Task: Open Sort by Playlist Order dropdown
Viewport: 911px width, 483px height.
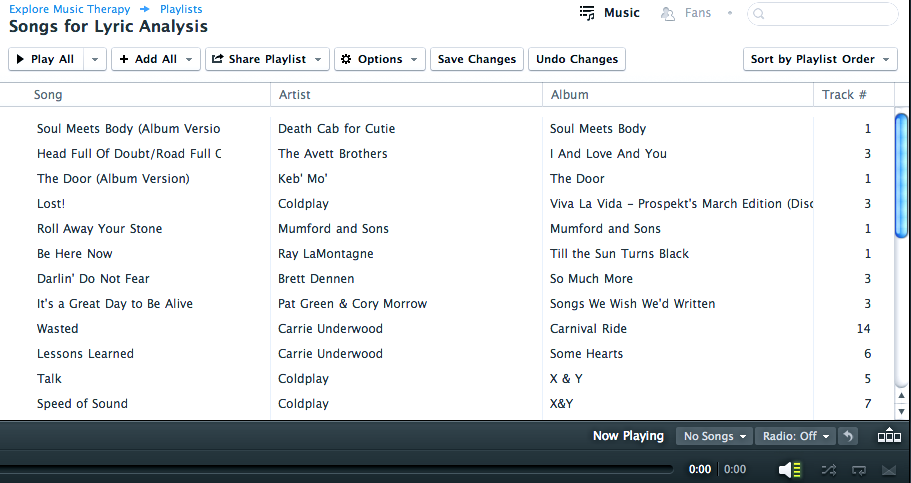Action: (x=820, y=59)
